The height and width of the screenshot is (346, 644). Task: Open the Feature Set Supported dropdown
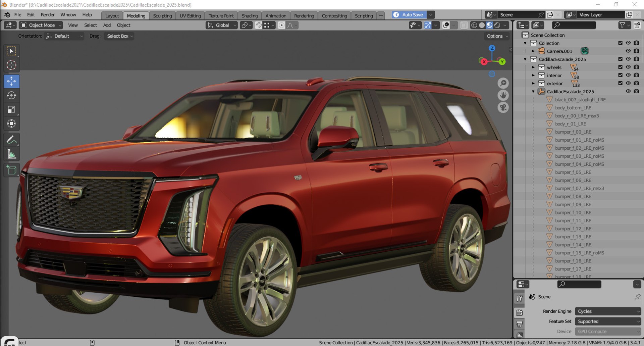(x=608, y=322)
